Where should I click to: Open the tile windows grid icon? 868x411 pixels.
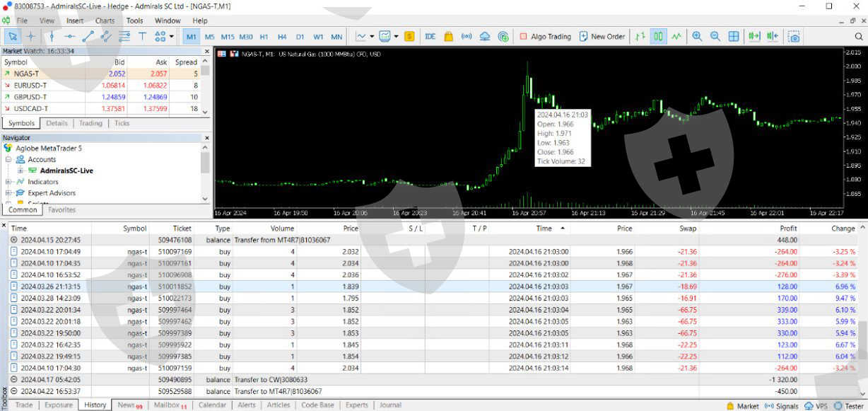point(734,36)
